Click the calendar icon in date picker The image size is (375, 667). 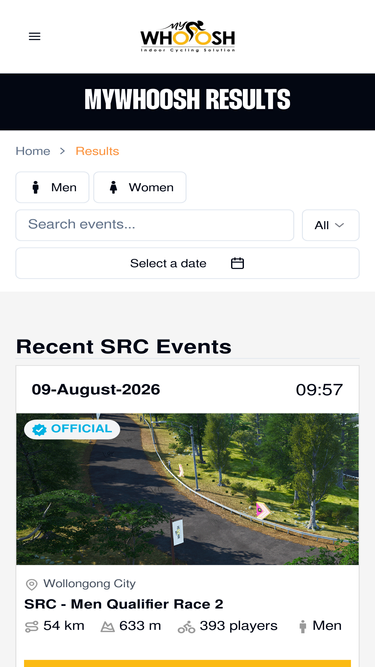coord(237,263)
